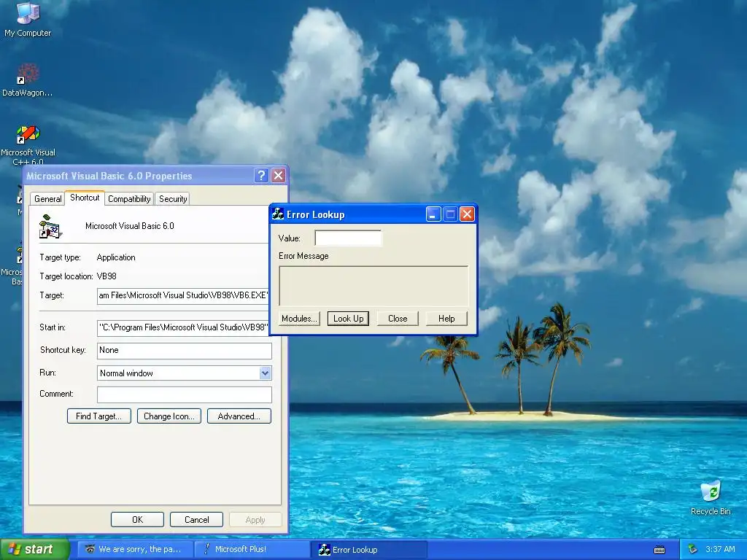The image size is (747, 560).
Task: Switch to Microsoft Plus! taskbar button
Action: (252, 550)
